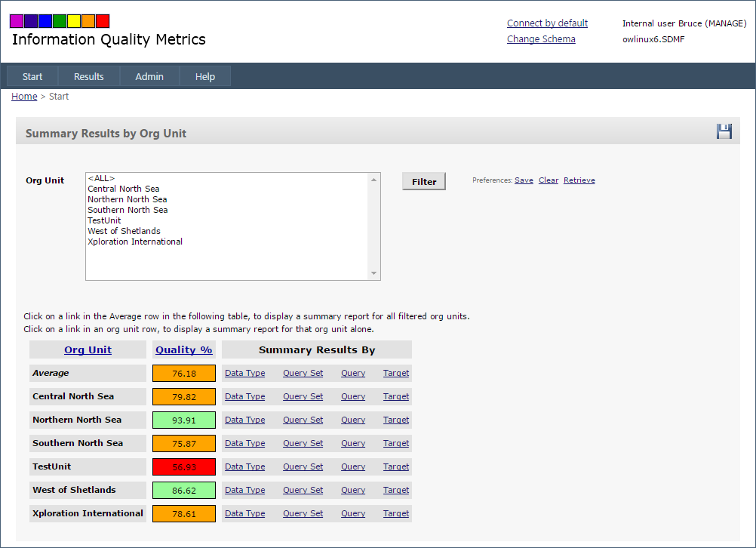Open the Help tab
The width and height of the screenshot is (756, 548).
pos(204,75)
